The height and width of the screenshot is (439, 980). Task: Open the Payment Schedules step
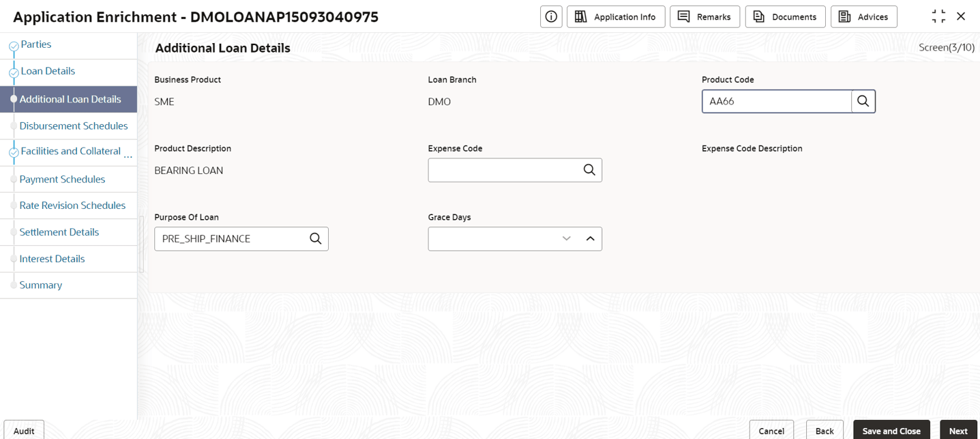(62, 179)
